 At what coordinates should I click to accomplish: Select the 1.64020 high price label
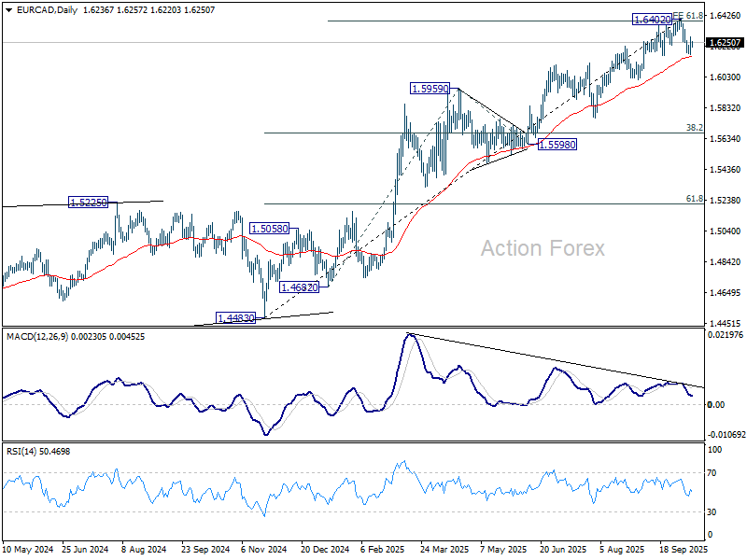click(652, 20)
